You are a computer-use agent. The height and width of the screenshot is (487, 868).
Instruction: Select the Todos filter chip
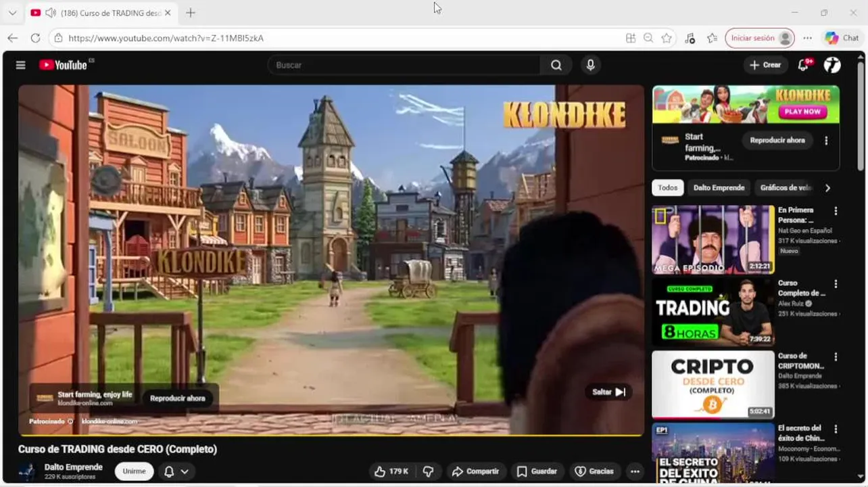pyautogui.click(x=668, y=188)
